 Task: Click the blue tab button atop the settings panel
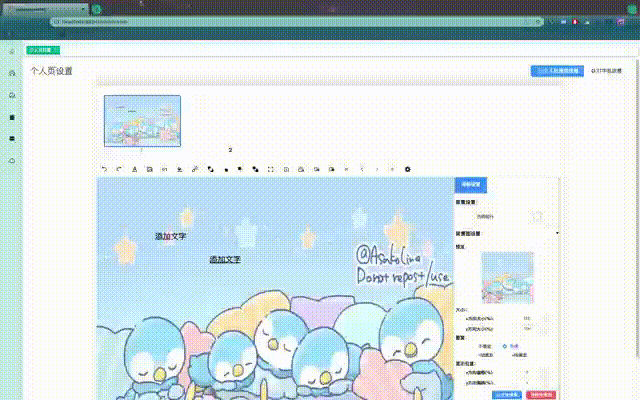coord(471,185)
